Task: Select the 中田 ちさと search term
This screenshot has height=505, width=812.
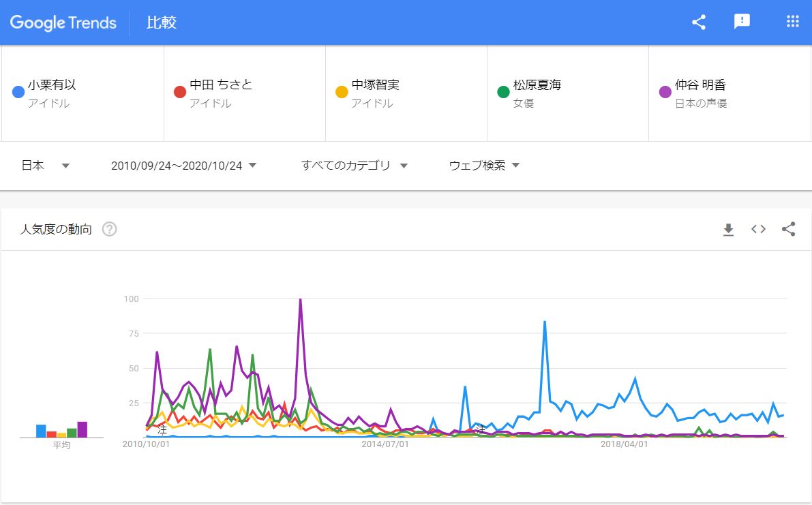Action: point(221,85)
